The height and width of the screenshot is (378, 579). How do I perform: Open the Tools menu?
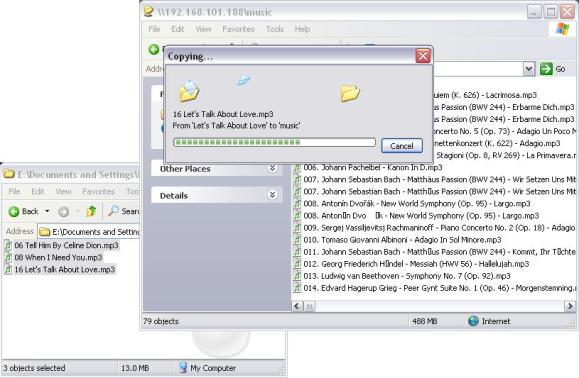coord(275,29)
